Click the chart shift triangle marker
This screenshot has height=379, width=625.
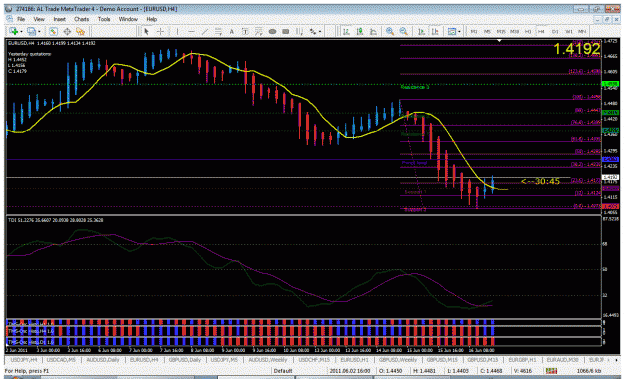click(x=499, y=41)
